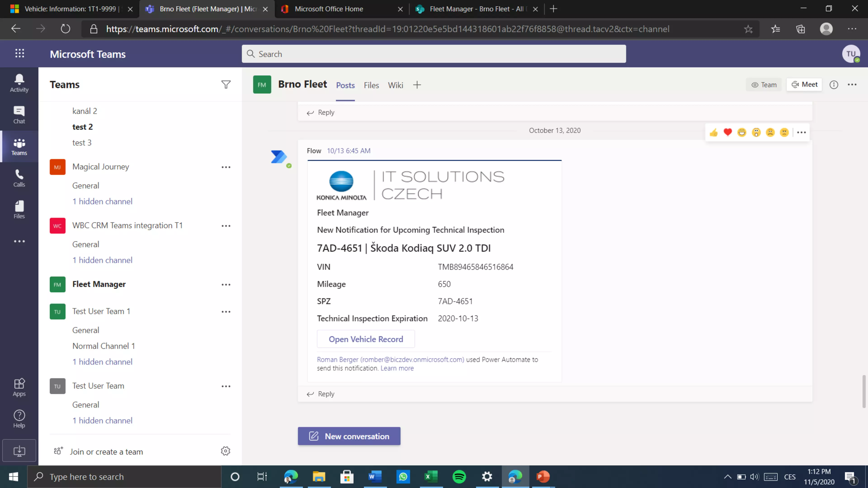Open more channel options ellipsis in header

coord(852,84)
